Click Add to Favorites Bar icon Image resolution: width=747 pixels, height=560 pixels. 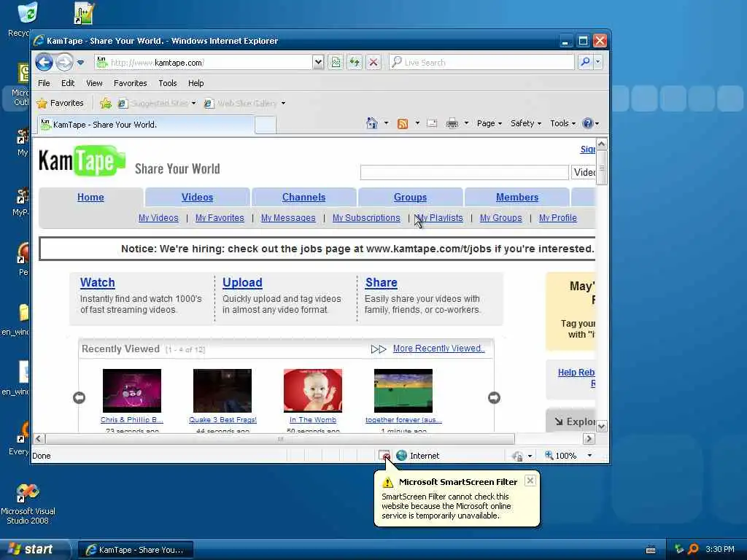106,104
